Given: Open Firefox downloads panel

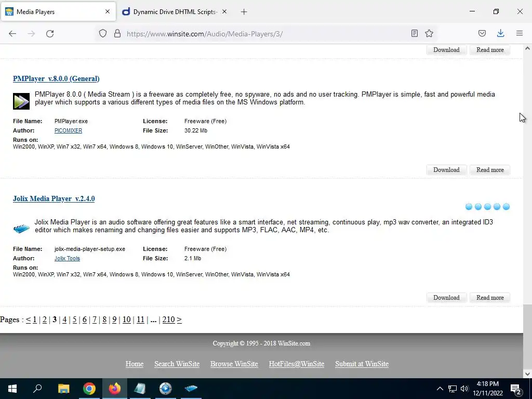Looking at the screenshot, I should [x=500, y=33].
